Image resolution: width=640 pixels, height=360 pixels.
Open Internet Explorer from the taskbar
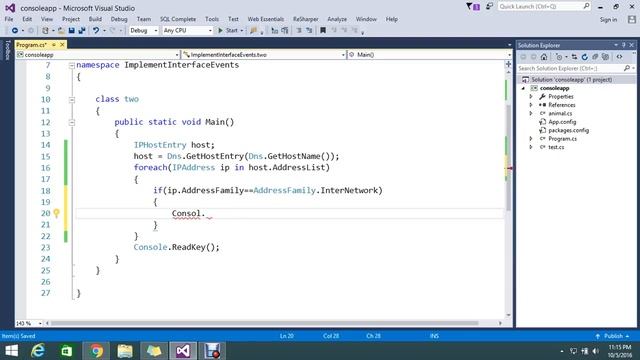[x=38, y=351]
